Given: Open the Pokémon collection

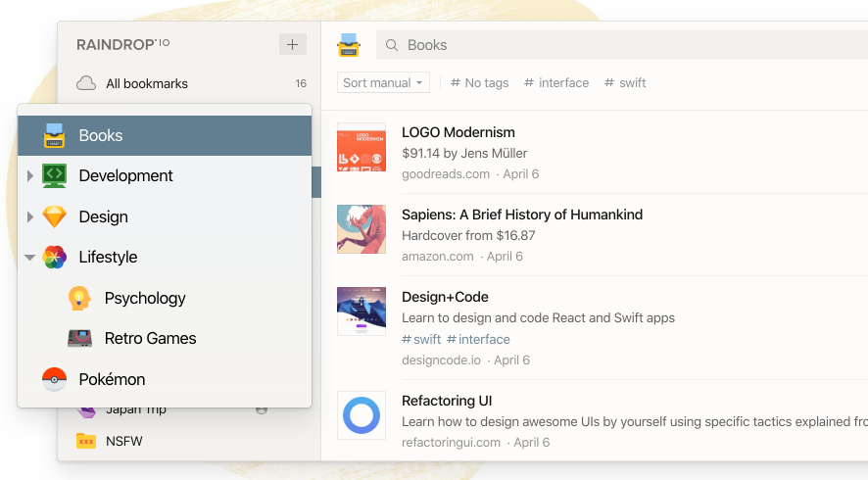Looking at the screenshot, I should 165,379.
